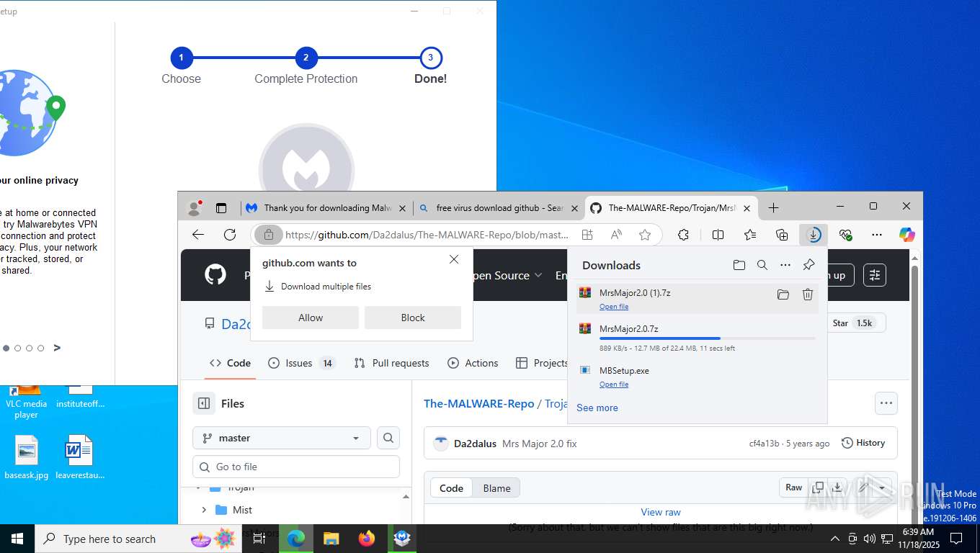Open the edit options dropdown arrow near Raw

(x=882, y=487)
